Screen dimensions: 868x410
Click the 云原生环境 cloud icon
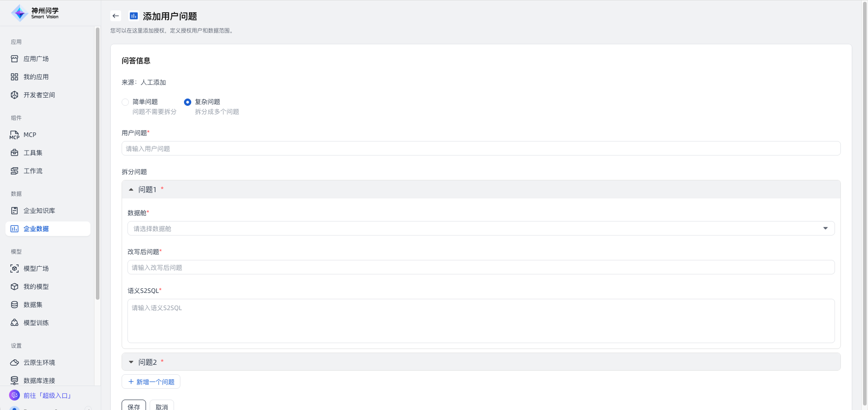(14, 363)
